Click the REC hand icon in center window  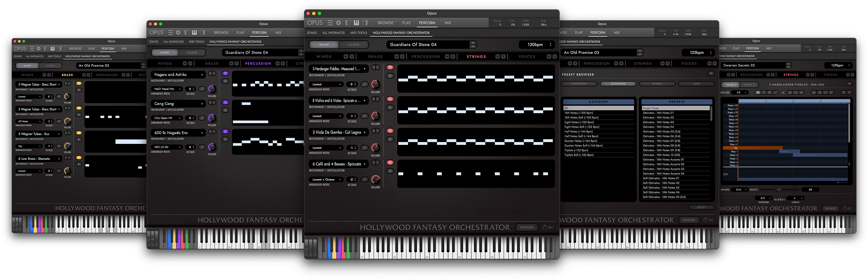pyautogui.click(x=544, y=228)
